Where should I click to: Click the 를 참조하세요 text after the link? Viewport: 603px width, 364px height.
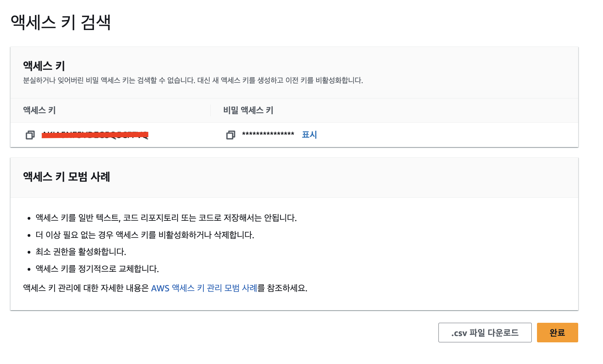pos(282,288)
